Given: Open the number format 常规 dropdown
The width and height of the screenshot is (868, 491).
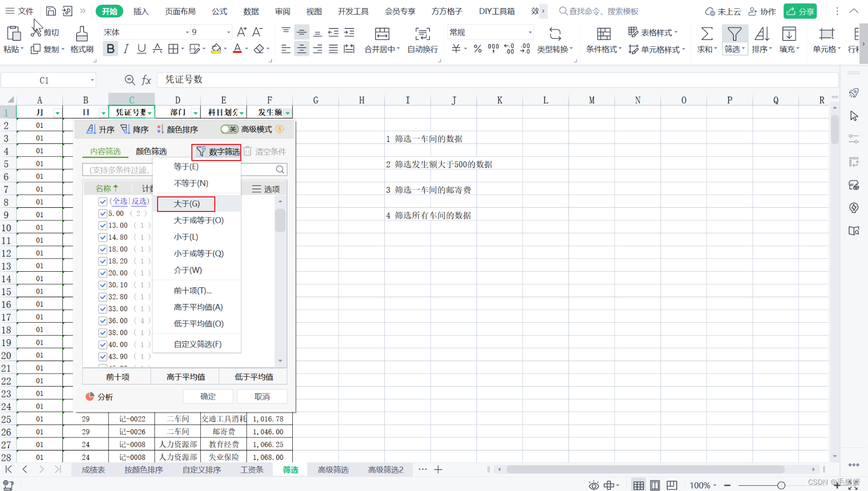Looking at the screenshot, I should [x=530, y=32].
